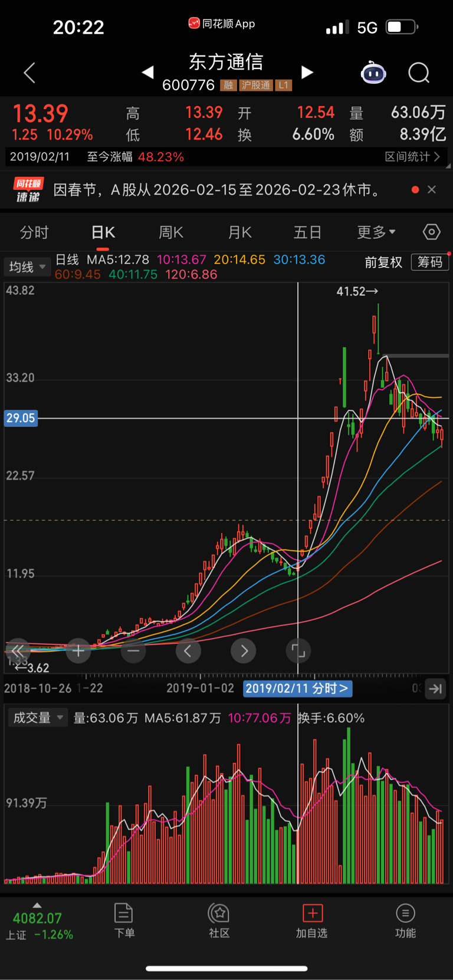453x980 pixels.
Task: Switch to the 五日 five-day tab
Action: pyautogui.click(x=307, y=232)
